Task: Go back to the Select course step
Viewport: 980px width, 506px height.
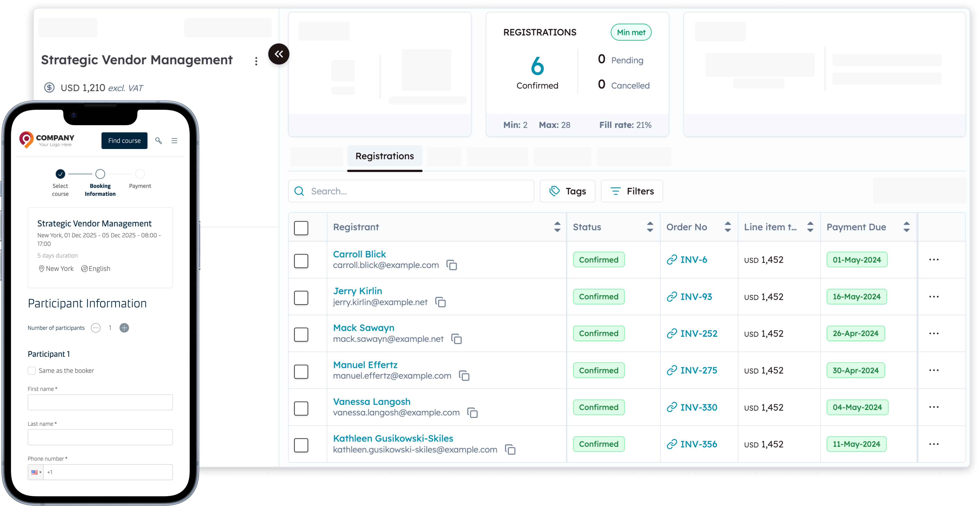Action: pos(60,174)
